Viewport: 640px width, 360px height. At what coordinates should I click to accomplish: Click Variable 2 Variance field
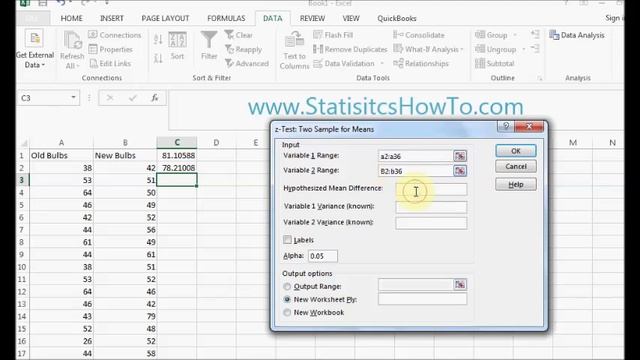coord(431,223)
